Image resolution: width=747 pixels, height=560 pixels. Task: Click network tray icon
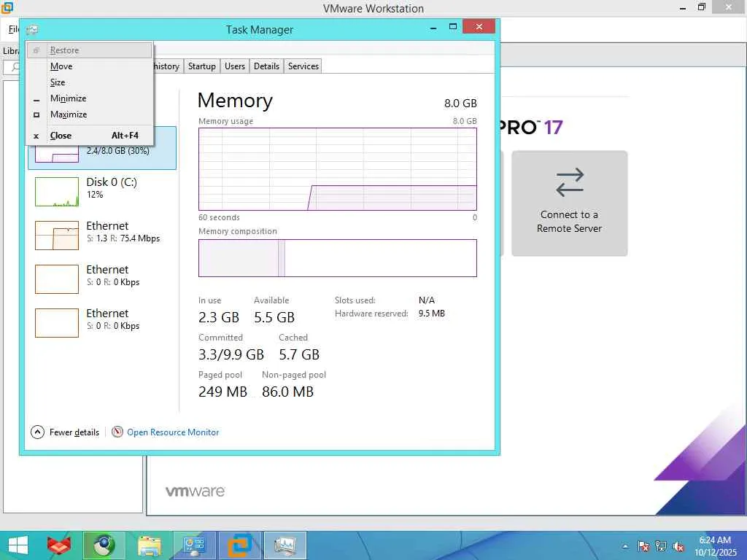pos(661,547)
